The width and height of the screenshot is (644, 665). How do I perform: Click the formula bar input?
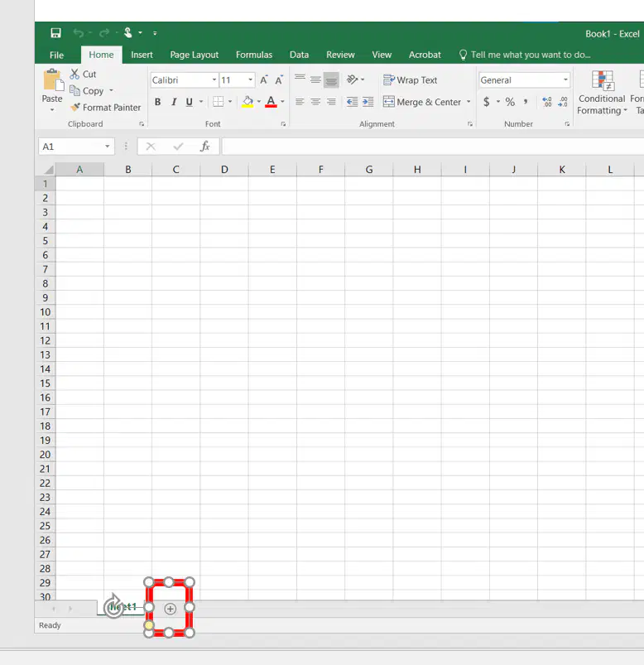point(432,147)
